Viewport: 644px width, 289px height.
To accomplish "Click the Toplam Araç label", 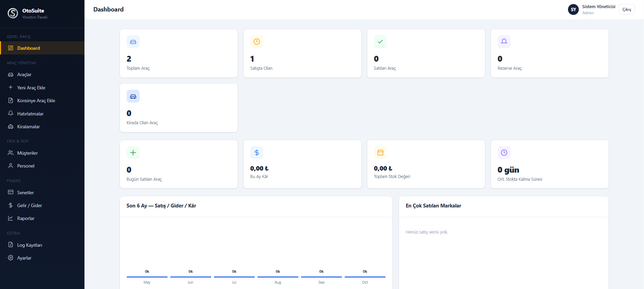I will (138, 68).
